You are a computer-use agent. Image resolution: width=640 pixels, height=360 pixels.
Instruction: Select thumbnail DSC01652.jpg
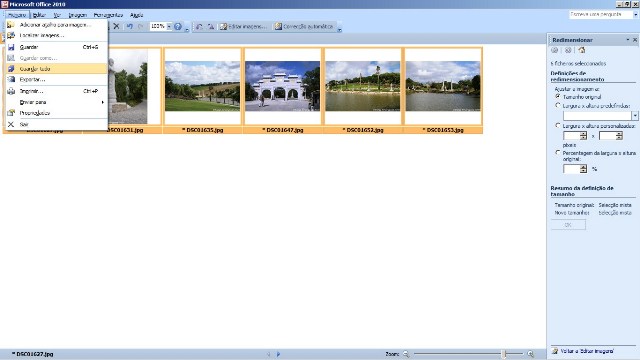pyautogui.click(x=362, y=90)
